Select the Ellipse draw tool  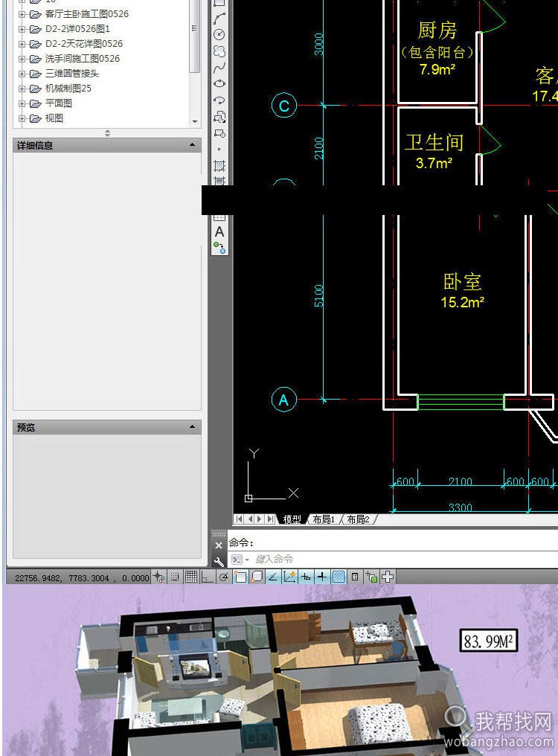(x=219, y=83)
